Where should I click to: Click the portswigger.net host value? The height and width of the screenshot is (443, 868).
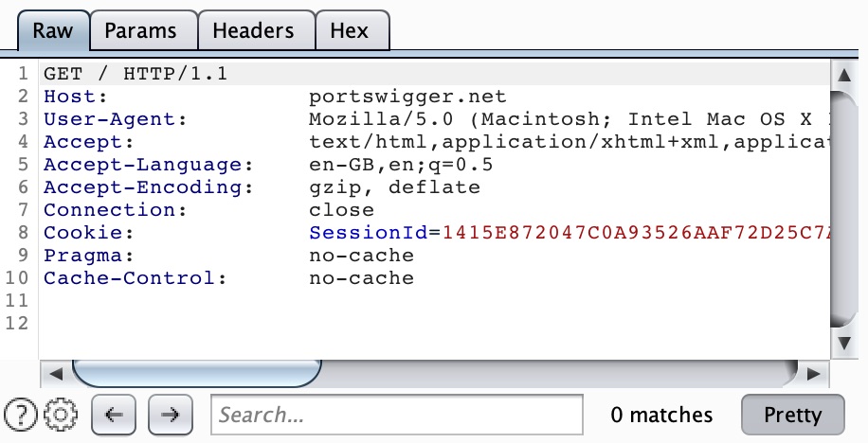(x=407, y=97)
